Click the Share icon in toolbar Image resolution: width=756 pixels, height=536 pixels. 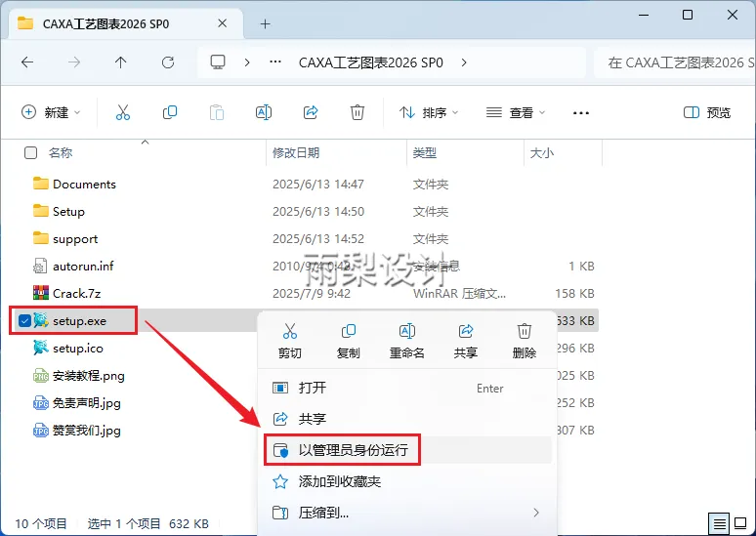(x=311, y=113)
